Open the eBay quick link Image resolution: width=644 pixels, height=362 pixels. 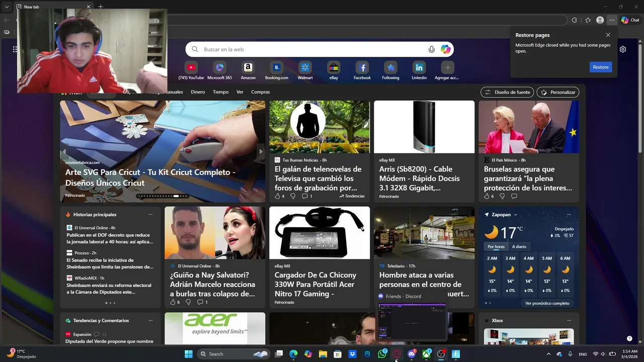pos(334,71)
